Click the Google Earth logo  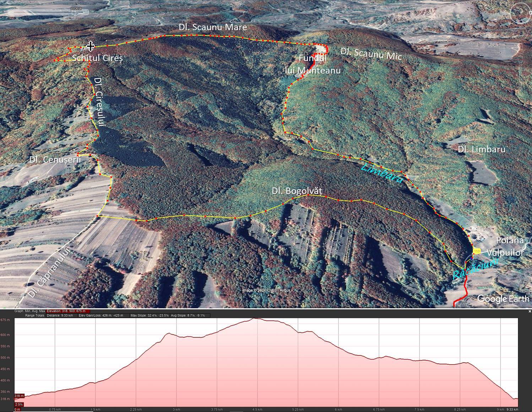pyautogui.click(x=503, y=299)
